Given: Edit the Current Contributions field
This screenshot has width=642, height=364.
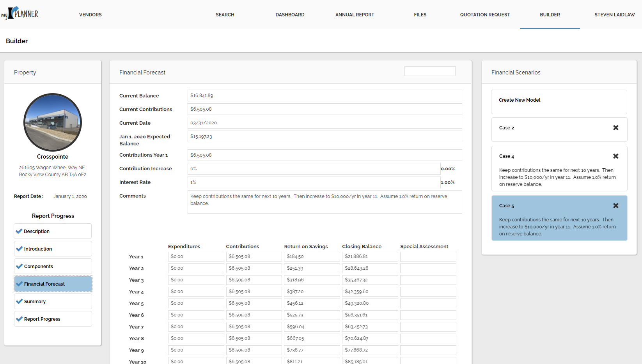Looking at the screenshot, I should 325,109.
